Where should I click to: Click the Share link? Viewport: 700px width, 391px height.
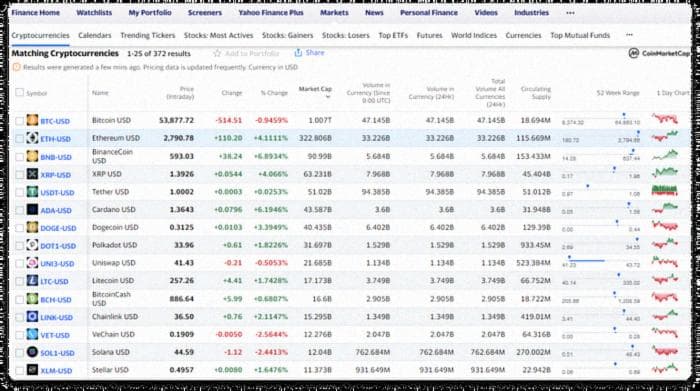point(315,53)
